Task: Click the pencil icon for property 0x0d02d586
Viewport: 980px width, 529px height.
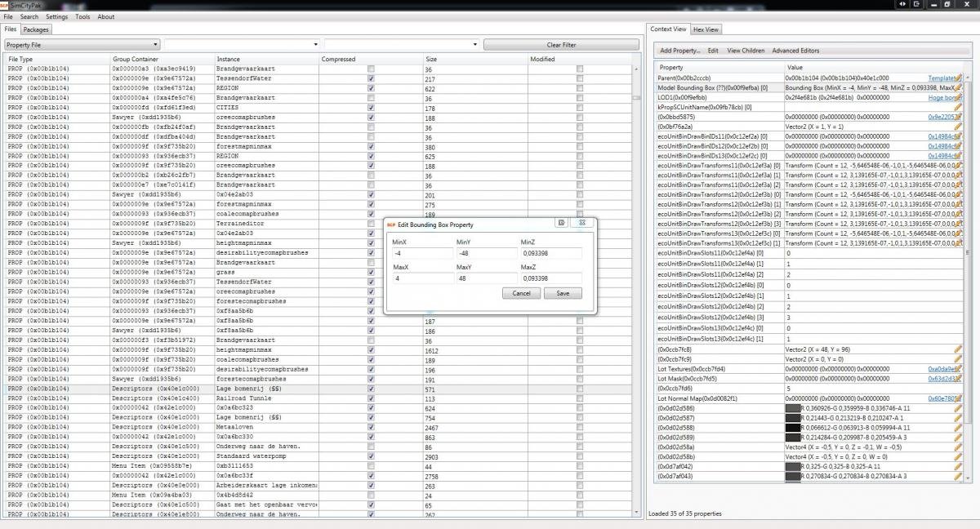Action: 958,407
